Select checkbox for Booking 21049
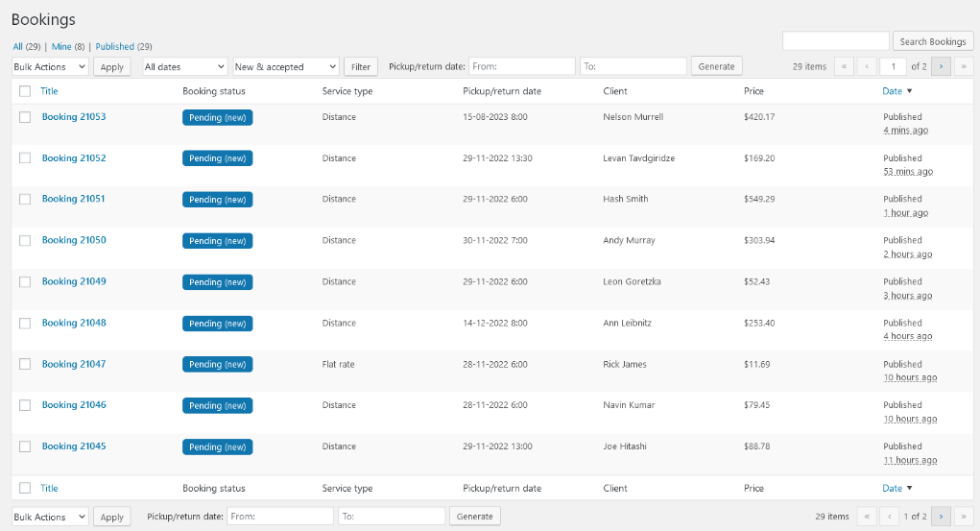The width and height of the screenshot is (980, 531). point(25,281)
